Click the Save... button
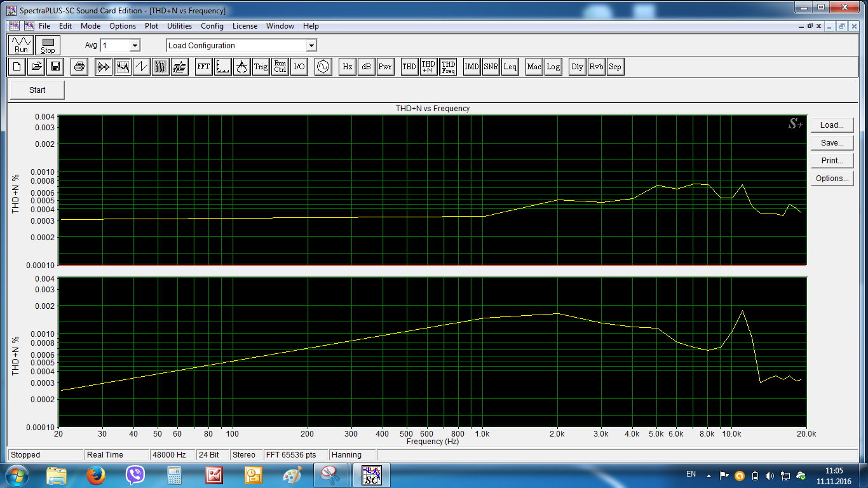868x488 pixels. 832,143
